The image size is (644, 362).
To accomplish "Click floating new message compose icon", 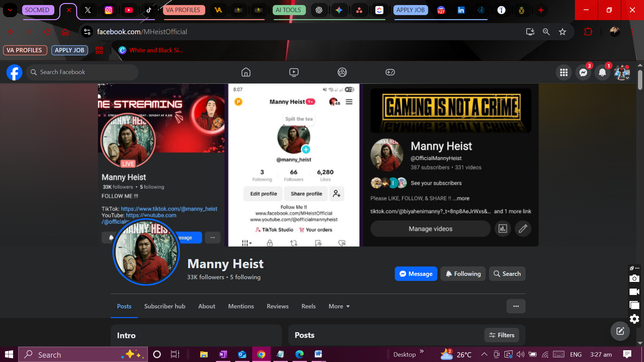I will [620, 331].
